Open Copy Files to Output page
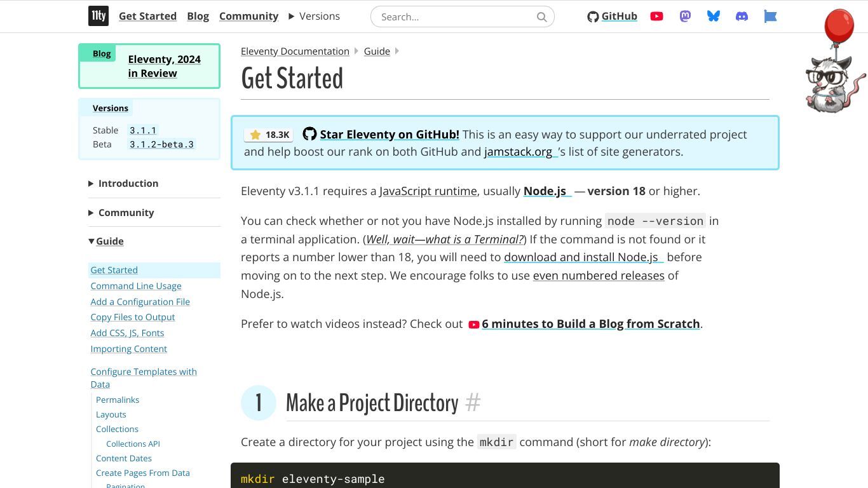Viewport: 868px width, 488px height. 132,317
